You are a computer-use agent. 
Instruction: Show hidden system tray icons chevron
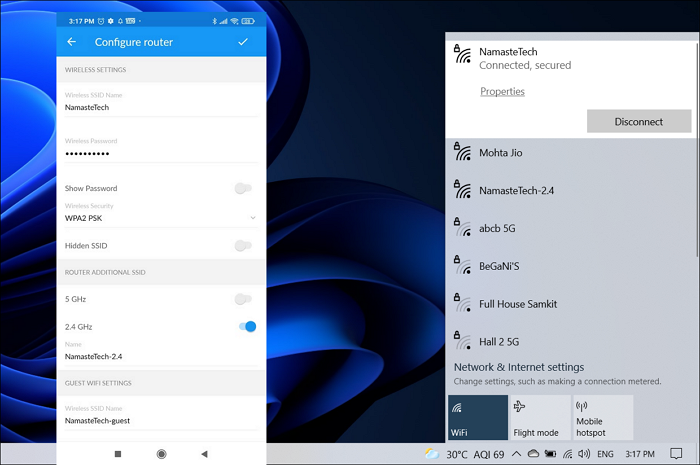click(516, 454)
